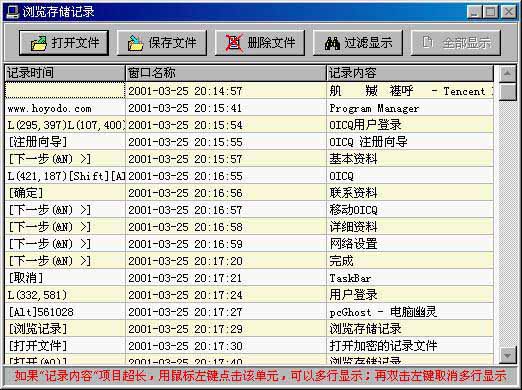Select the [注册向导] cell
Viewport: 522px width, 390px height.
click(65, 142)
